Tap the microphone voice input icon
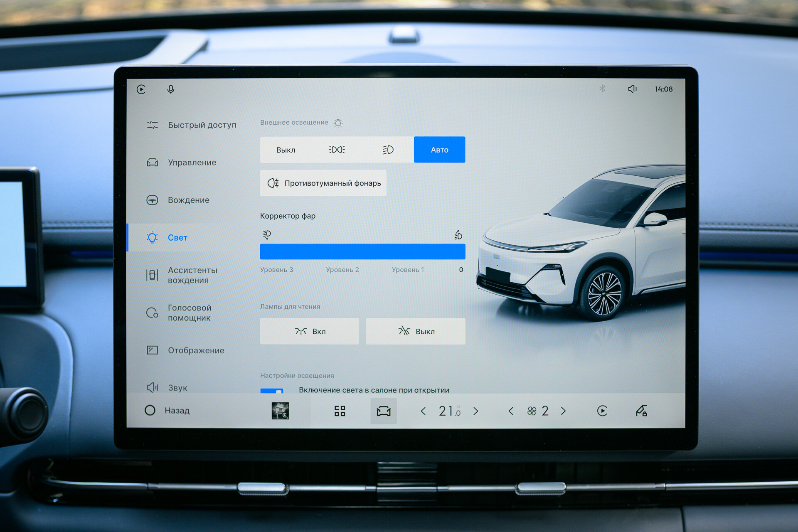Image resolution: width=798 pixels, height=532 pixels. click(x=170, y=89)
